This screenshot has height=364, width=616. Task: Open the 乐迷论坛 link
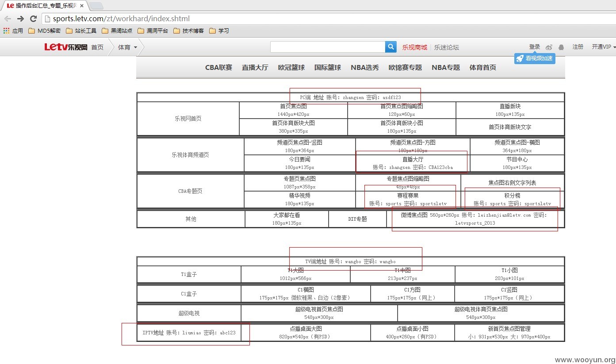447,47
